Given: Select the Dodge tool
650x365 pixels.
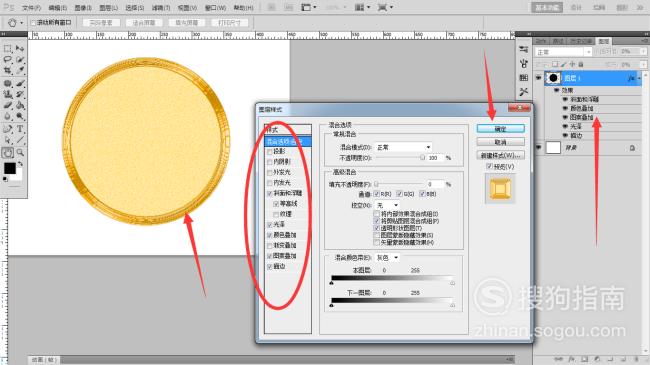Looking at the screenshot, I should [x=19, y=117].
